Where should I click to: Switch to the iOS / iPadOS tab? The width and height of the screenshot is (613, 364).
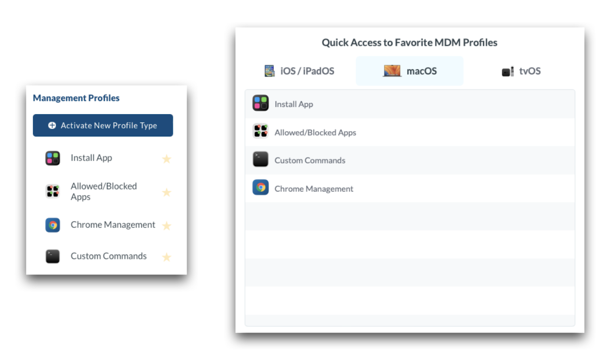click(x=300, y=71)
